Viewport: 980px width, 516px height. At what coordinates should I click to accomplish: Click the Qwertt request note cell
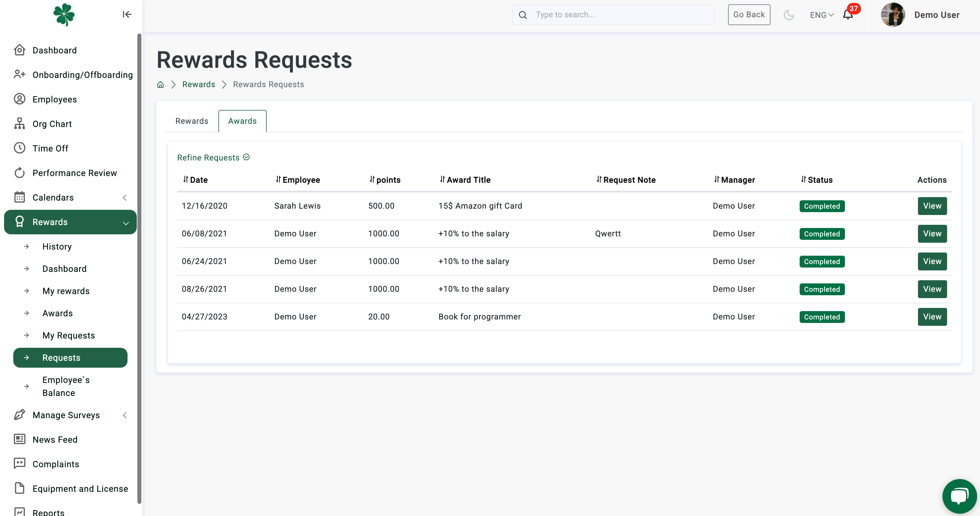(x=607, y=234)
